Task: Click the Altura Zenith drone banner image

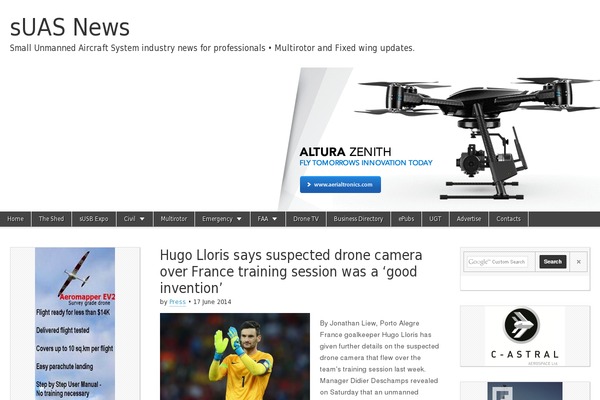Action: click(x=439, y=139)
